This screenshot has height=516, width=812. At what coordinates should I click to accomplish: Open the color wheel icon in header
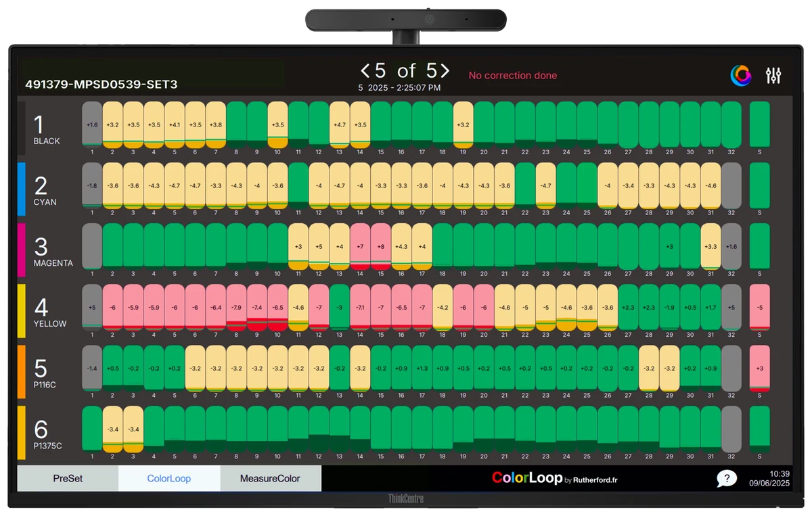pyautogui.click(x=741, y=75)
